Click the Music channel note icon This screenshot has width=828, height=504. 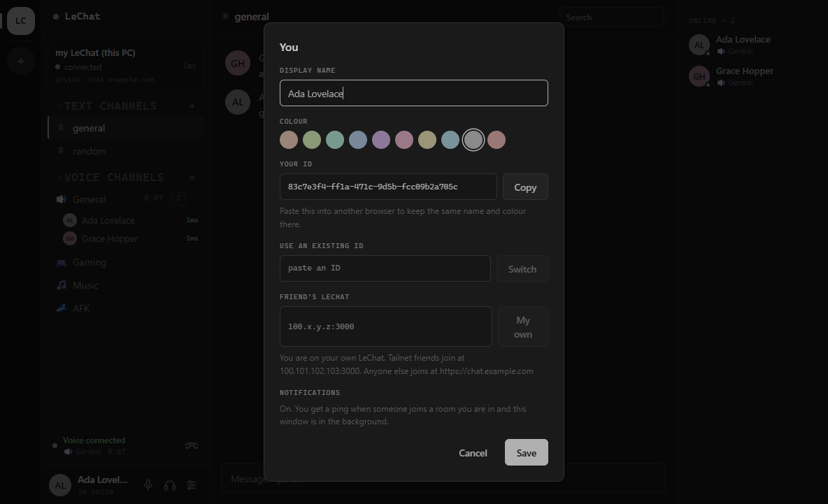pos(62,285)
